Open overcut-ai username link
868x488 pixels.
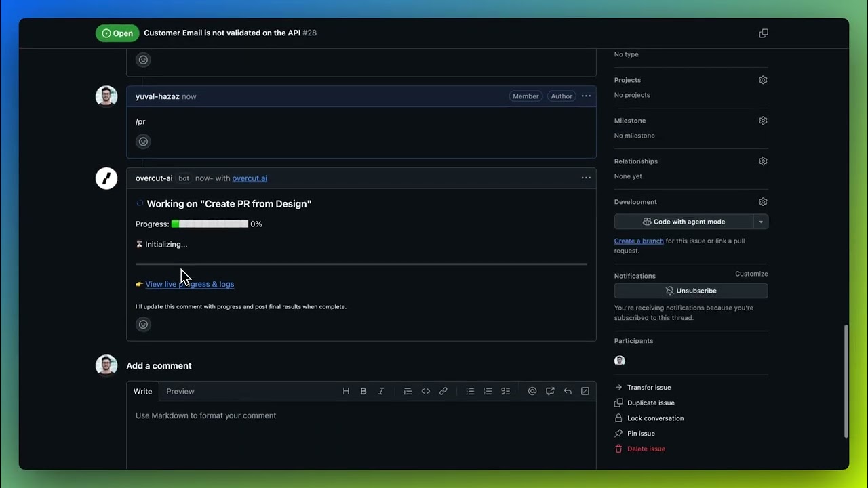pos(154,178)
